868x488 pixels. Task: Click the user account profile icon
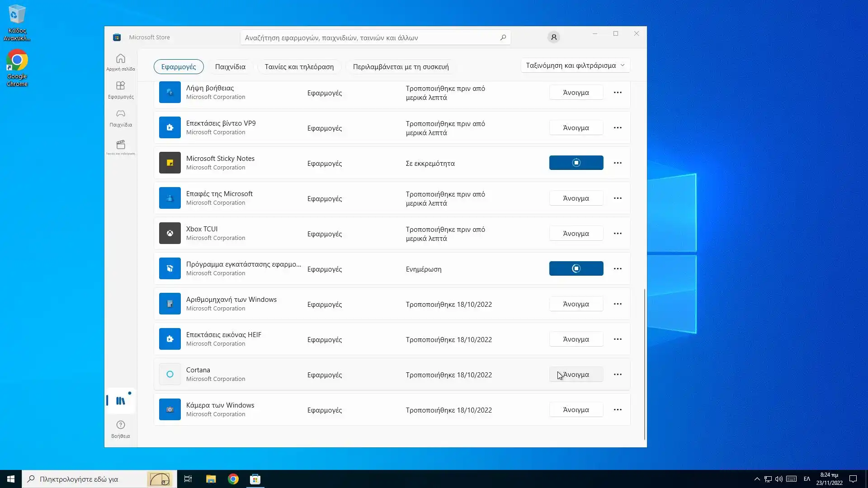pos(553,38)
